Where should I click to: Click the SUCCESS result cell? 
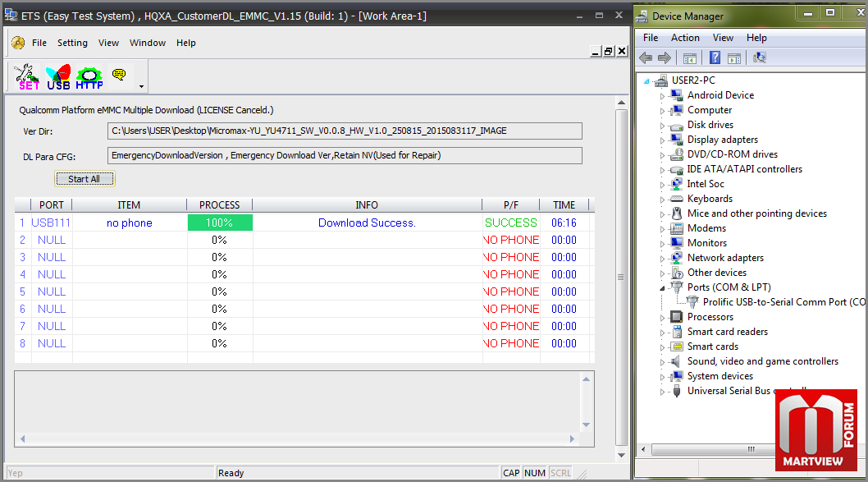point(511,223)
